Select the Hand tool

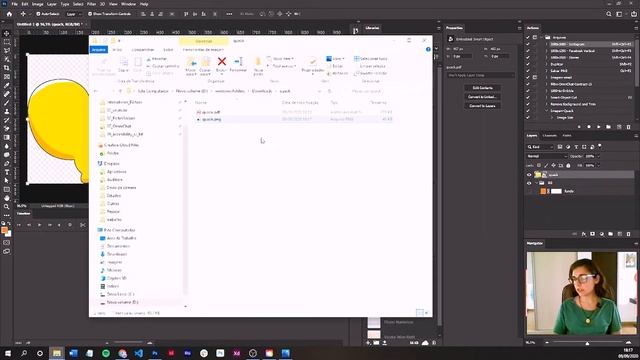[x=7, y=198]
